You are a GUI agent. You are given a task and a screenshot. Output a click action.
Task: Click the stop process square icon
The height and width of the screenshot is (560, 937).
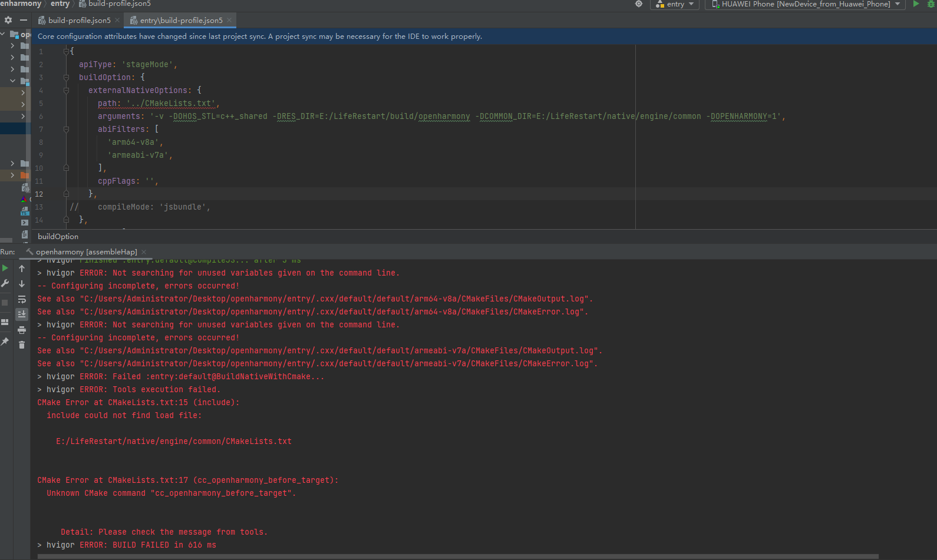tap(5, 302)
